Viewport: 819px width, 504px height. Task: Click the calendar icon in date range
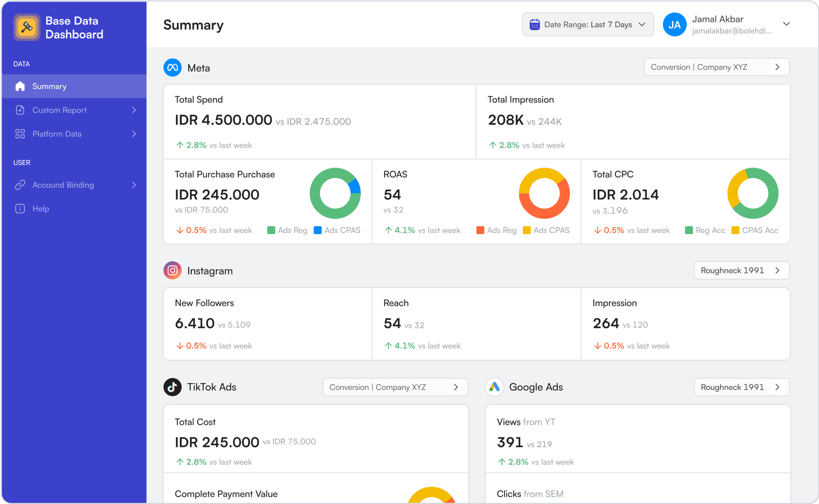click(534, 25)
